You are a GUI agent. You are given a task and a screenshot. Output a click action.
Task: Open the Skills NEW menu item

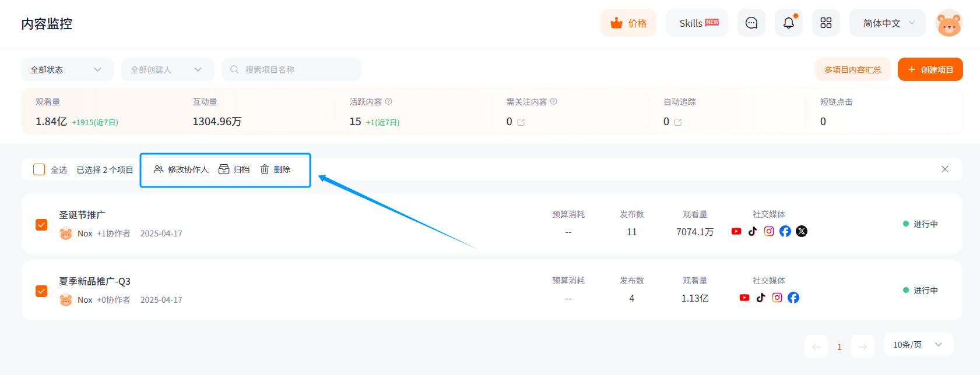[x=697, y=23]
